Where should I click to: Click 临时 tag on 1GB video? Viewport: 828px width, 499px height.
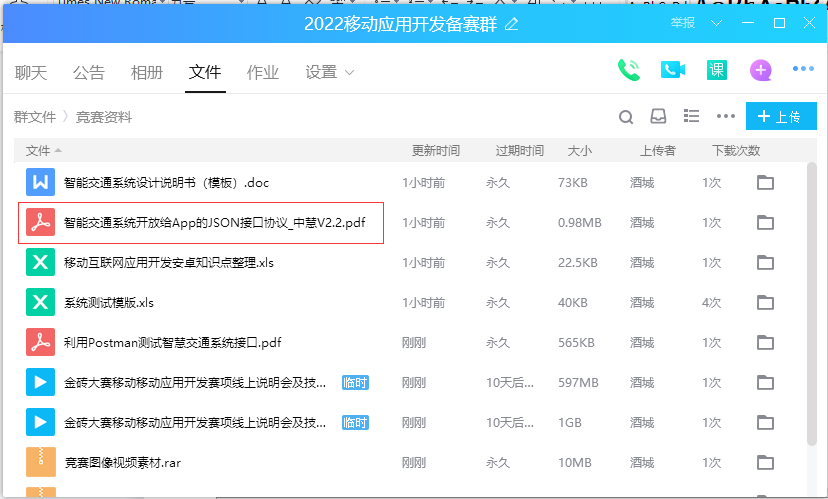point(355,422)
